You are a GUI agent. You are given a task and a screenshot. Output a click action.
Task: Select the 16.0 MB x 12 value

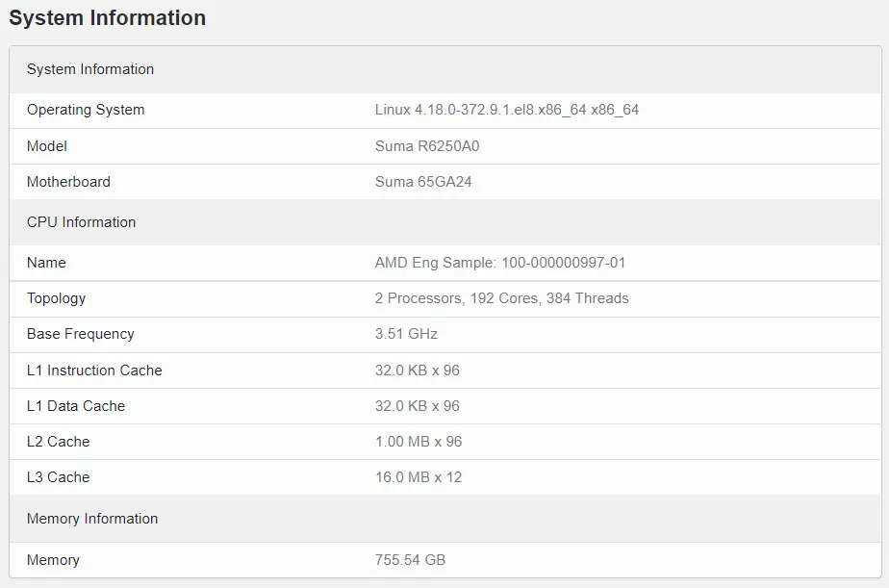(419, 477)
